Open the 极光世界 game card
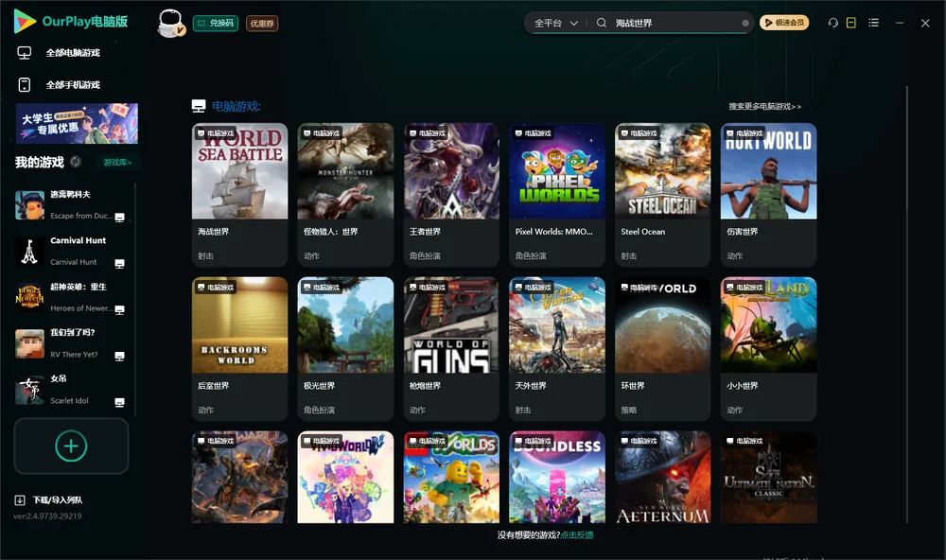The height and width of the screenshot is (560, 946). 345,348
